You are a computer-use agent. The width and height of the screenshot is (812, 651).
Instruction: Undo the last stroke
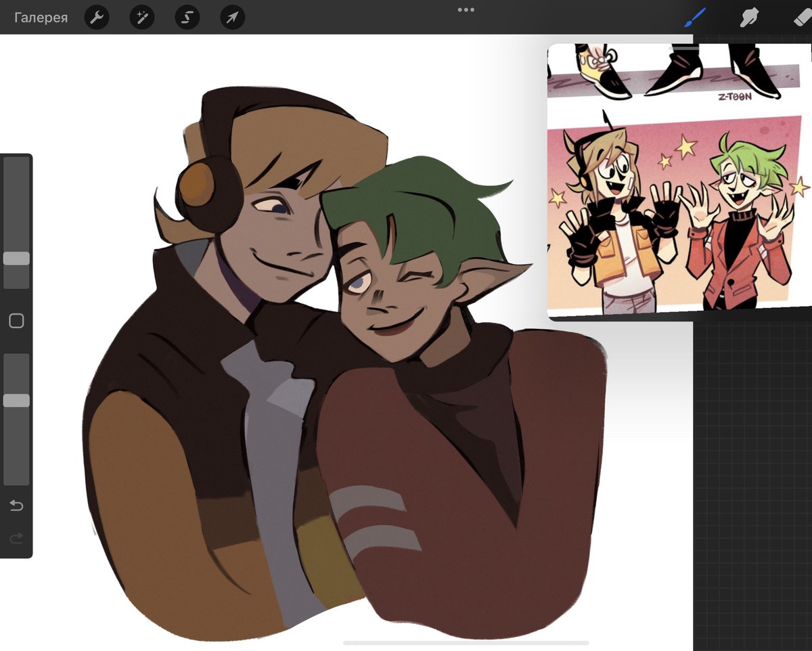pos(16,506)
